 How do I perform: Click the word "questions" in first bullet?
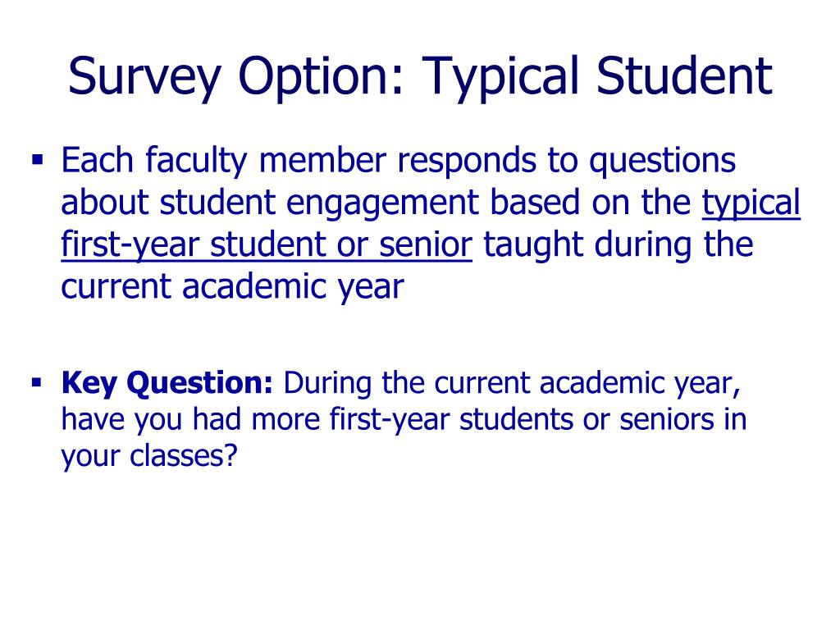point(662,162)
